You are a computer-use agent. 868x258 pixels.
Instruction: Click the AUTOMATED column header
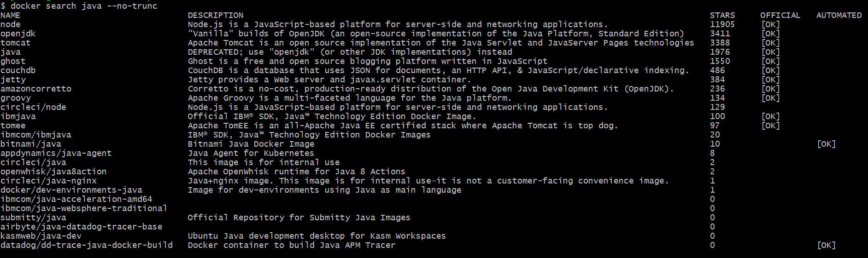[x=839, y=15]
